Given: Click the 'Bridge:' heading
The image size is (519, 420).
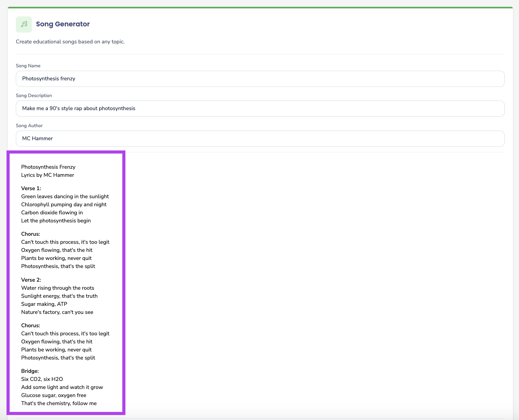Looking at the screenshot, I should tap(30, 371).
